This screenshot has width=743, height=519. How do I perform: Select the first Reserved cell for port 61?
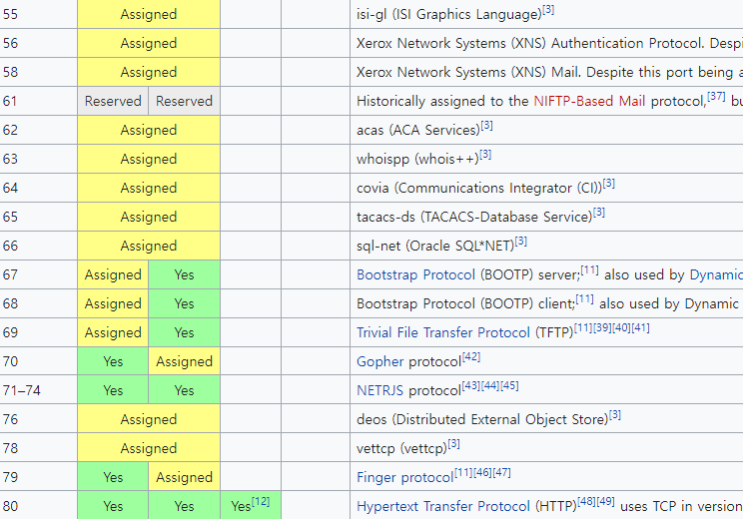113,101
